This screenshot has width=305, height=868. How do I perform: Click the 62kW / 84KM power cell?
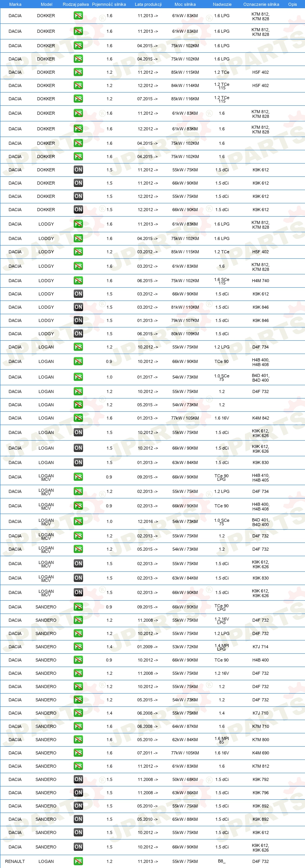pyautogui.click(x=185, y=740)
